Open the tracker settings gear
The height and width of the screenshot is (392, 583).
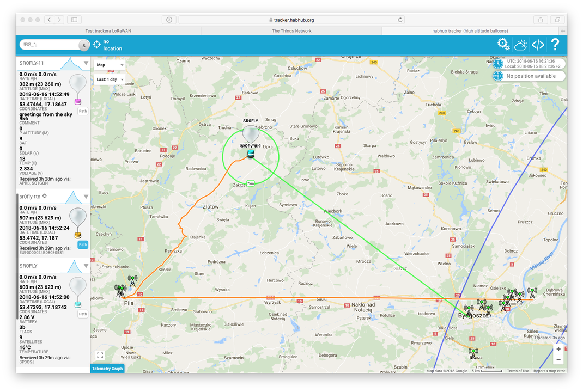[x=503, y=44]
